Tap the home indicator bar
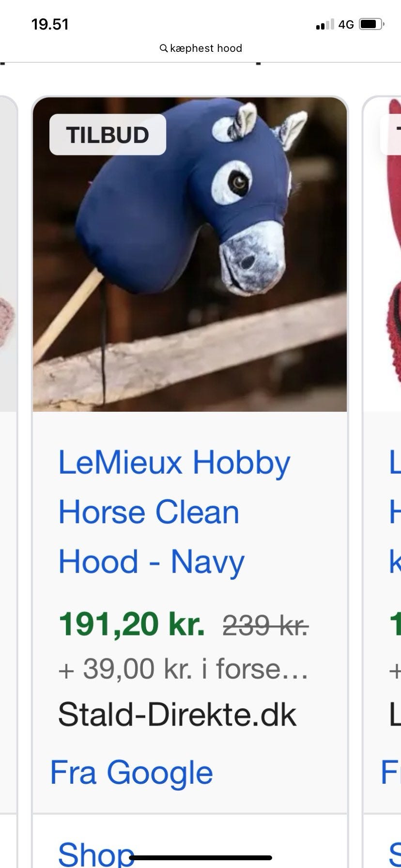The image size is (401, 868). (x=200, y=858)
